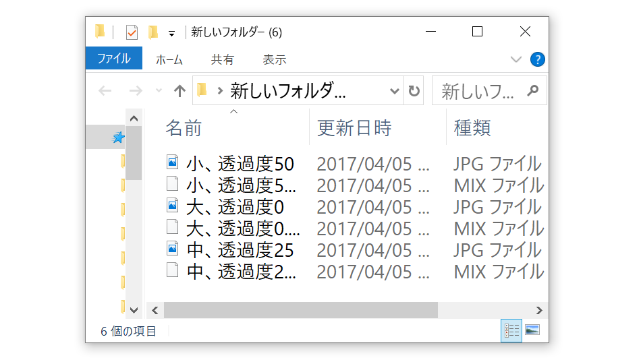Click the folder icon in the address bar
The width and height of the screenshot is (641, 364).
pyautogui.click(x=202, y=90)
